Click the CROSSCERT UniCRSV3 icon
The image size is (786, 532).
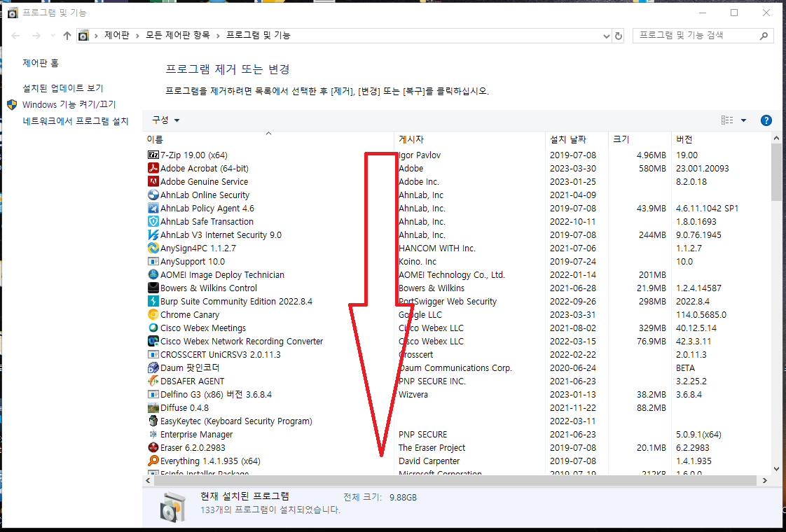pos(153,354)
